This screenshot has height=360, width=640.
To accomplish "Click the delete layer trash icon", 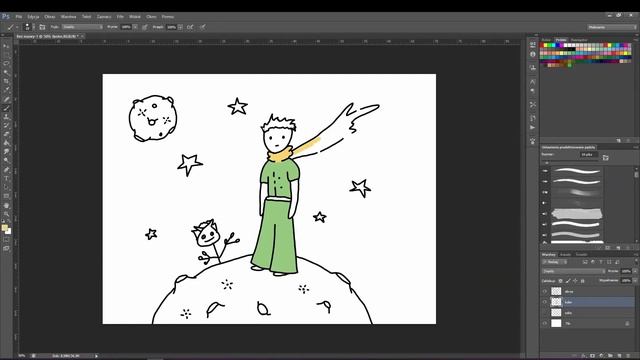I will click(629, 356).
